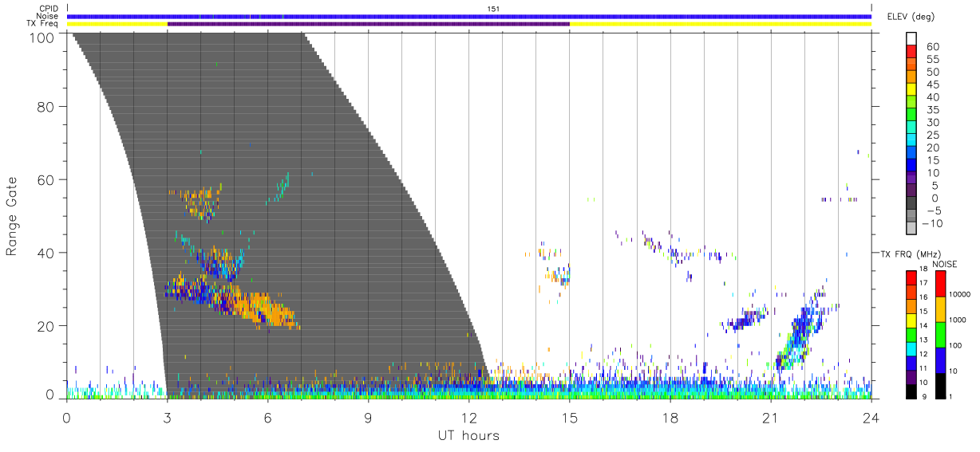Click the 'Noise' label at top left
This screenshot has height=452, width=980.
pos(46,16)
